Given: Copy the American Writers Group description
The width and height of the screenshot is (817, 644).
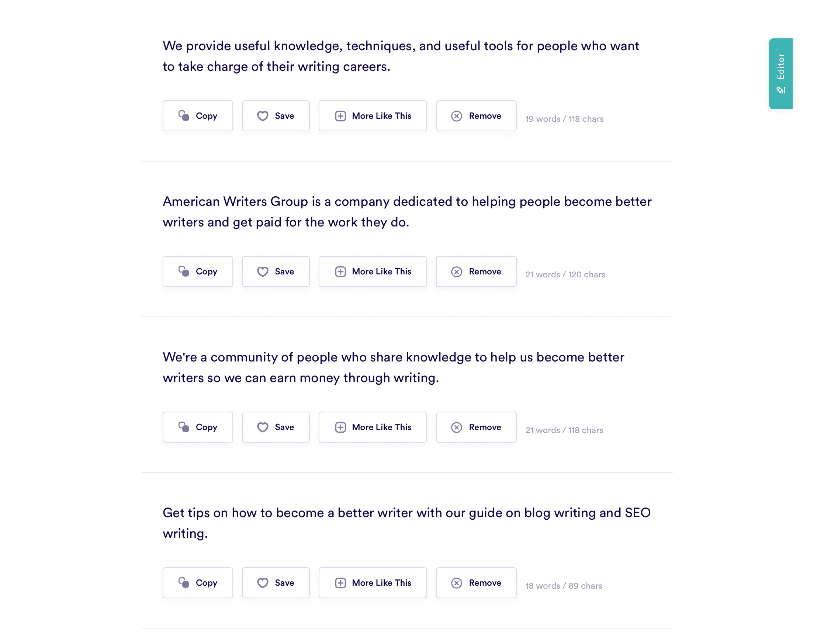Looking at the screenshot, I should 198,271.
